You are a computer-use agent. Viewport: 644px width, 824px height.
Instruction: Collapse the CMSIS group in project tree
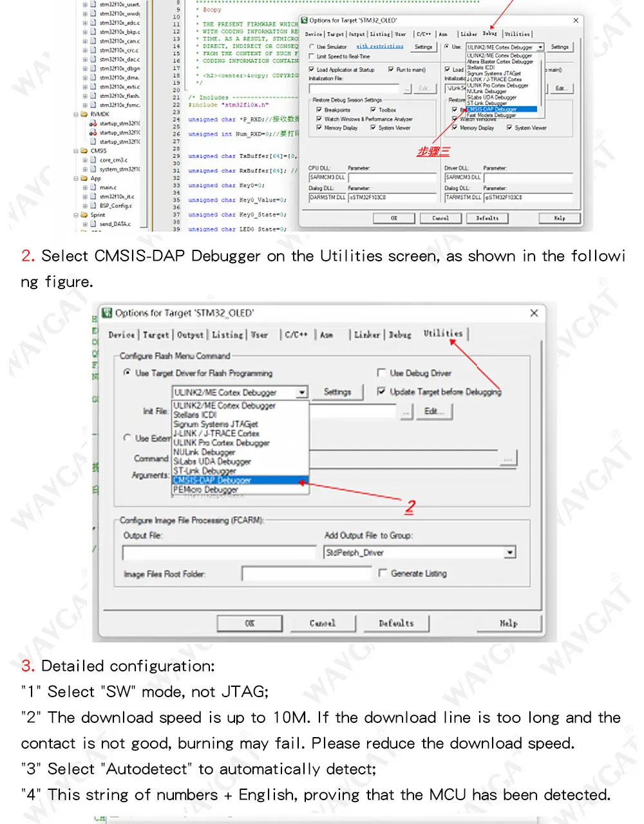pos(75,151)
